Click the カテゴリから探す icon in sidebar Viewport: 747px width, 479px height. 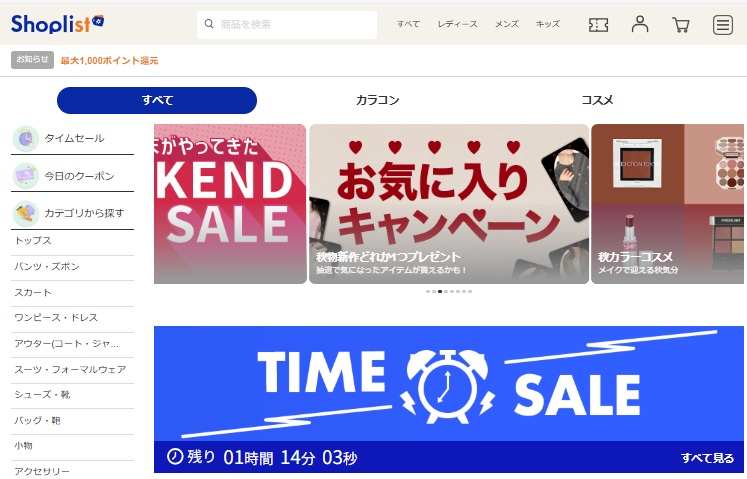(25, 213)
